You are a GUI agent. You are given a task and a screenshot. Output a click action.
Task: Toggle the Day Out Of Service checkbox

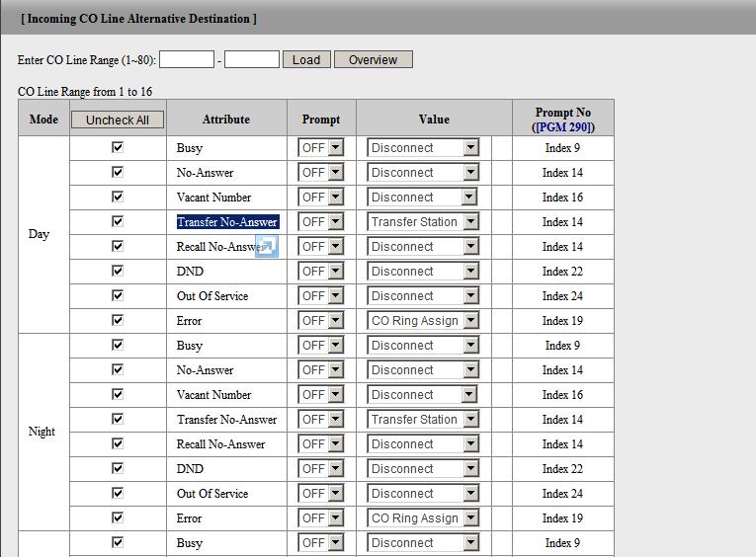pos(118,295)
